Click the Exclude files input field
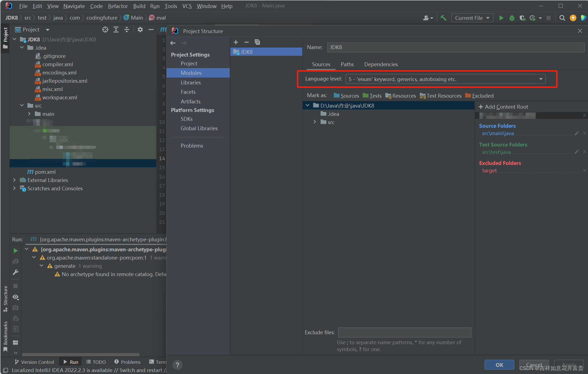The image size is (588, 374). [x=404, y=332]
